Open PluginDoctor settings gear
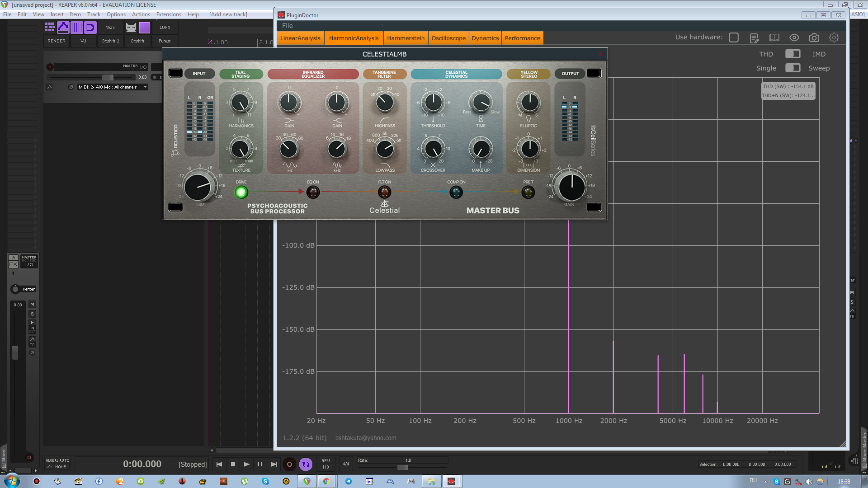The image size is (868, 488). pos(834,38)
